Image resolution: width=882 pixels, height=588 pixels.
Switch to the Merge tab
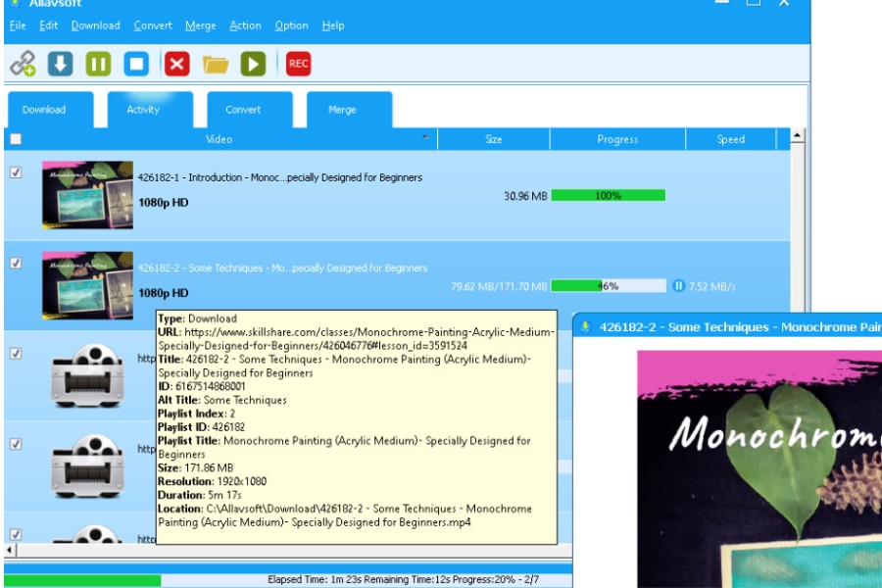click(349, 110)
